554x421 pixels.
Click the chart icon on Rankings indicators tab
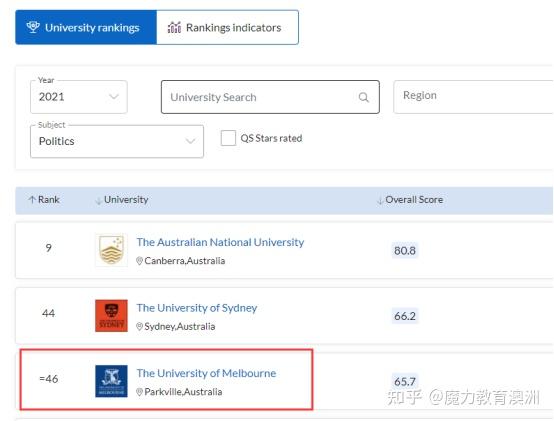[x=174, y=27]
